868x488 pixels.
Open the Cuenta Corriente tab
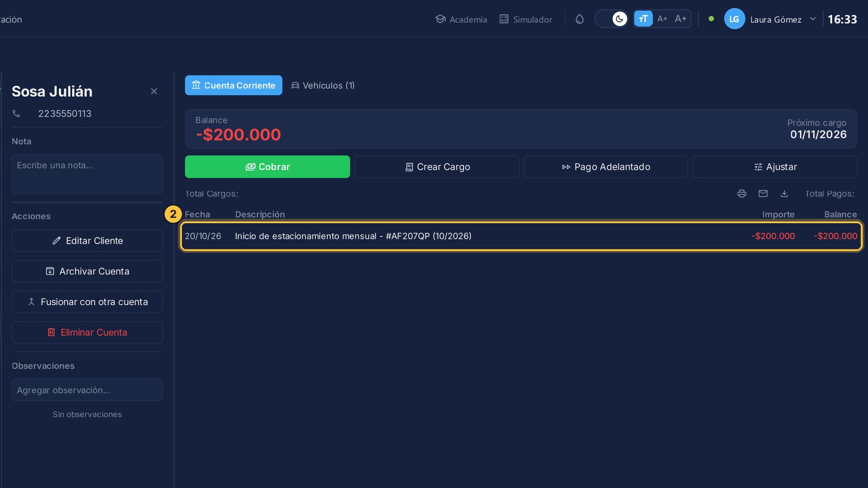coord(233,85)
